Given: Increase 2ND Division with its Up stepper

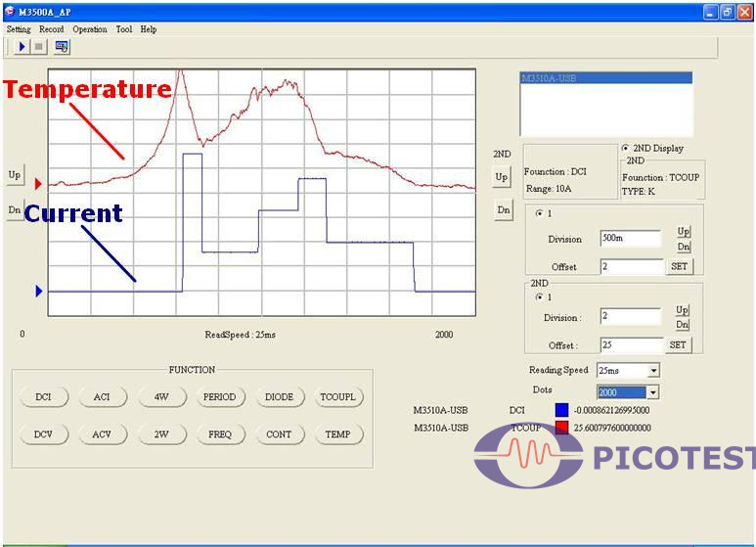Looking at the screenshot, I should click(x=682, y=309).
